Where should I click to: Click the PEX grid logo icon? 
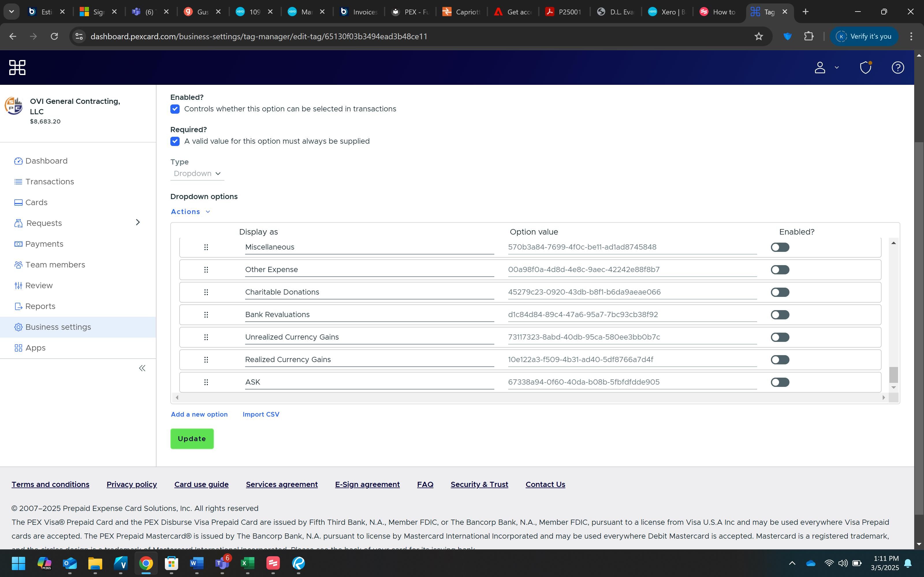coord(17,68)
